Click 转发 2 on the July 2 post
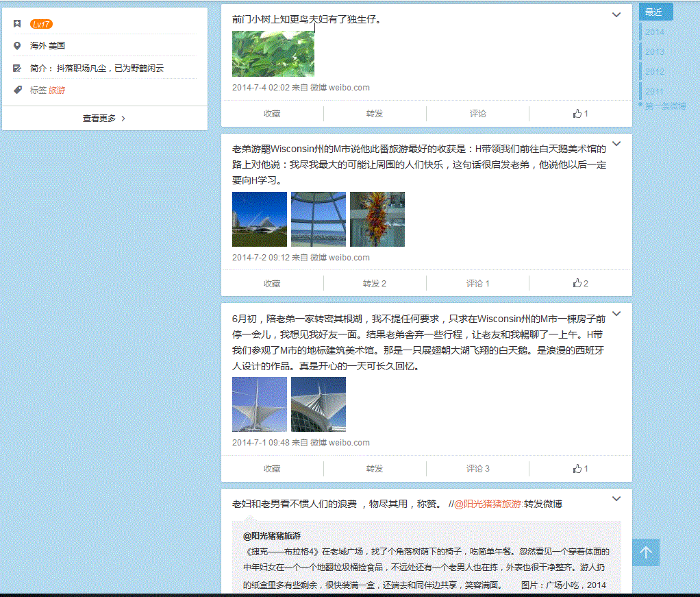This screenshot has height=597, width=700. point(375,283)
